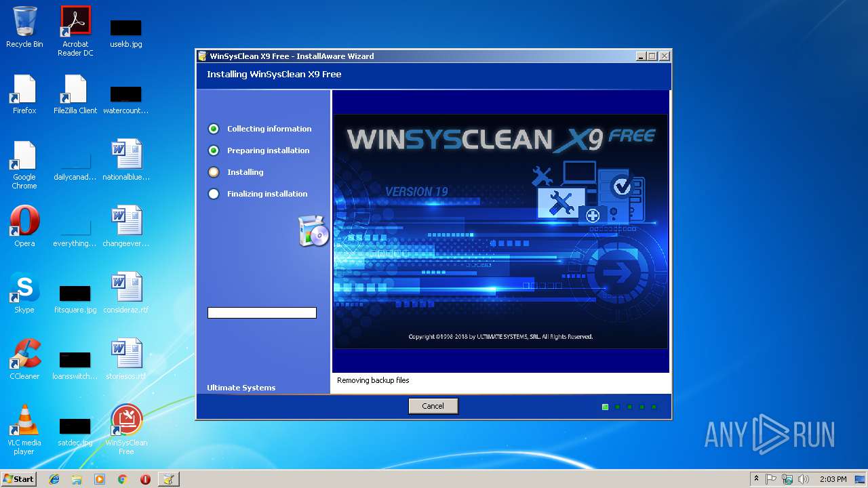The width and height of the screenshot is (868, 488).
Task: Open consideraz.rtf document icon
Action: coord(126,293)
